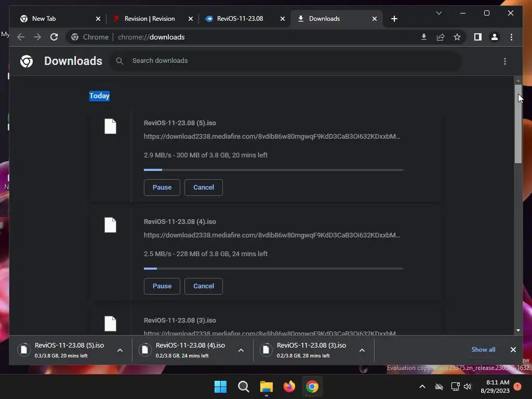Open Windows taskbar search
This screenshot has width=532, height=399.
click(243, 387)
